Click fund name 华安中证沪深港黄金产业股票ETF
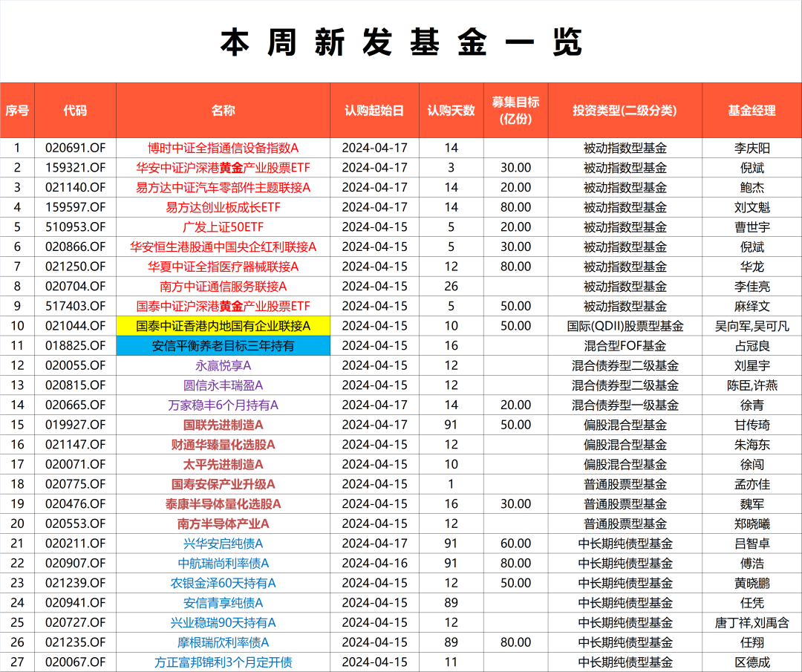Image resolution: width=802 pixels, height=672 pixels. [x=223, y=168]
